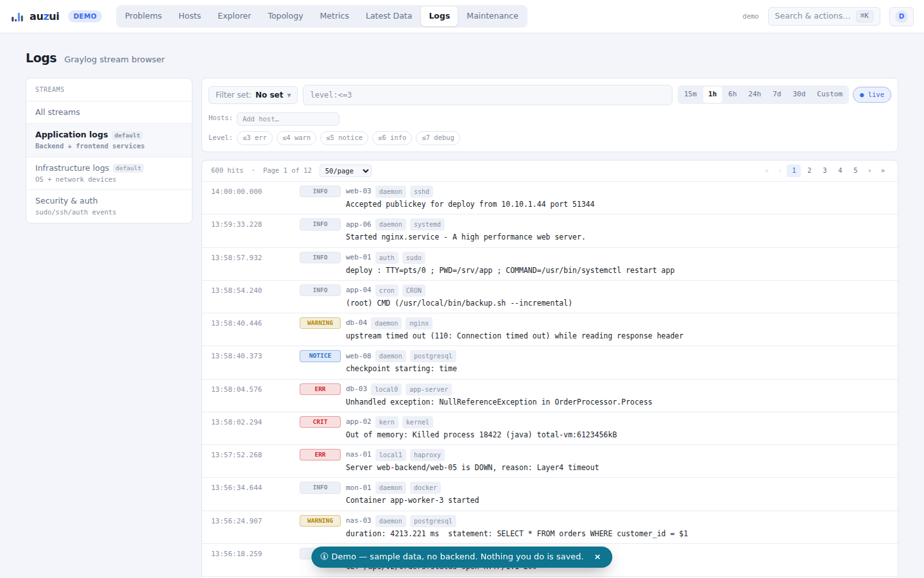Toggle the ≤4 warn level filter
The height and width of the screenshot is (578, 924).
296,138
